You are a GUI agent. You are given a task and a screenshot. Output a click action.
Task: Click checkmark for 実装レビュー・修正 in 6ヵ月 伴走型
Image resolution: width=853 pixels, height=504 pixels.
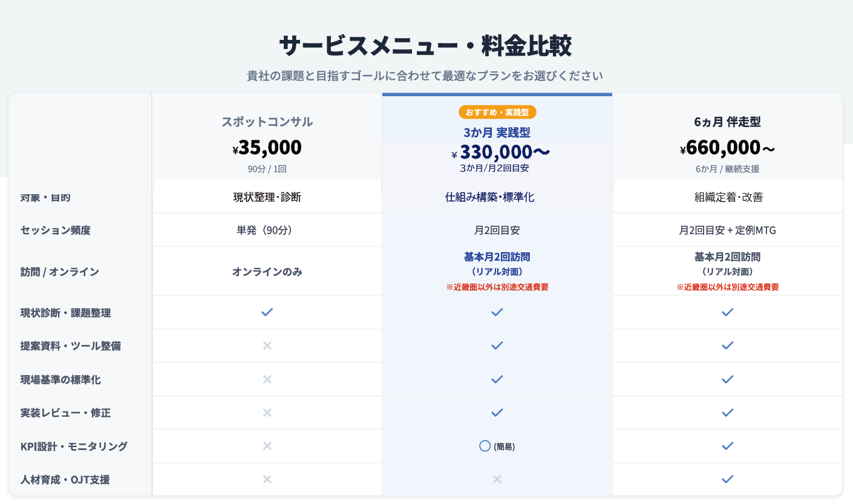[x=728, y=413]
